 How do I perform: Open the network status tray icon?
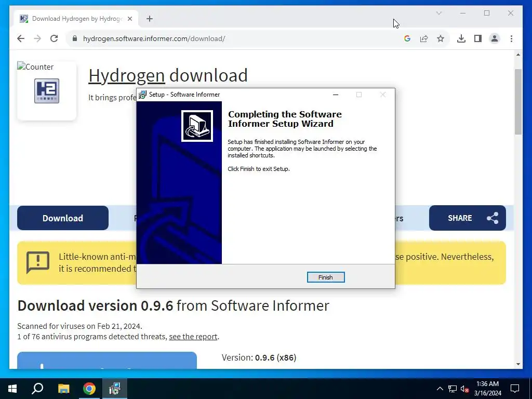point(453,389)
